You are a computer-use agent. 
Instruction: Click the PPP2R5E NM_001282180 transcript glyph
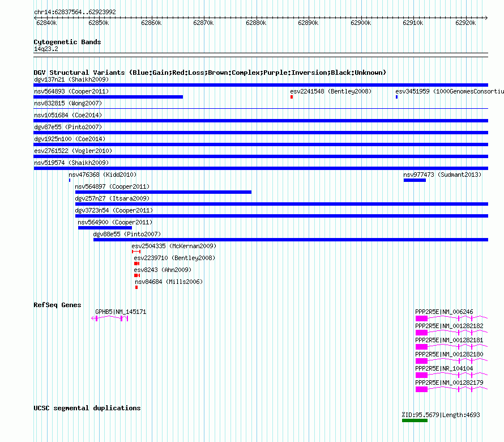point(451,361)
